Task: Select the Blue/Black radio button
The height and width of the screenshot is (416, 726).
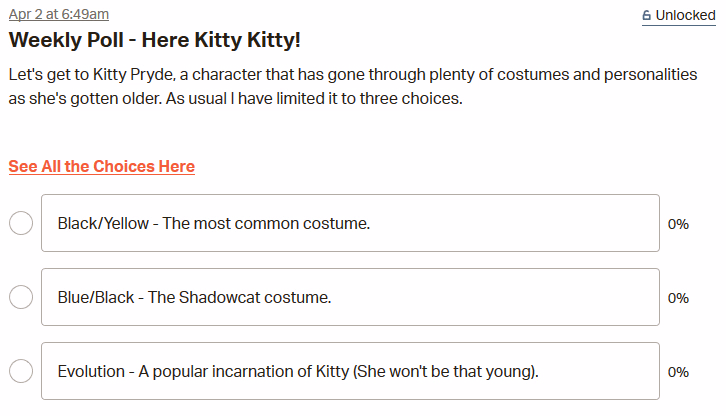Action: point(21,297)
